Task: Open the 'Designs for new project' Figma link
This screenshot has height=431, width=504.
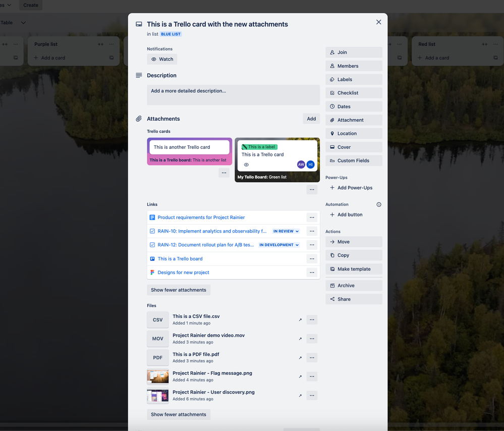Action: [184, 272]
